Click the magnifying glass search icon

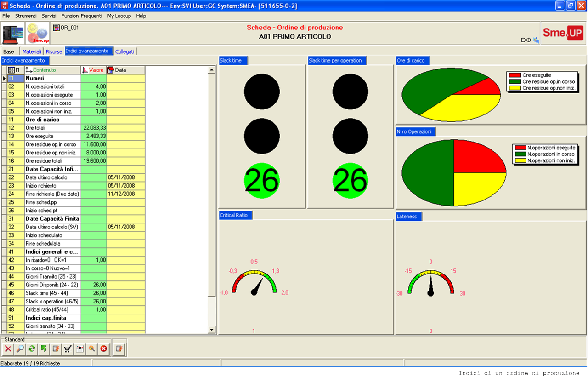coord(20,349)
